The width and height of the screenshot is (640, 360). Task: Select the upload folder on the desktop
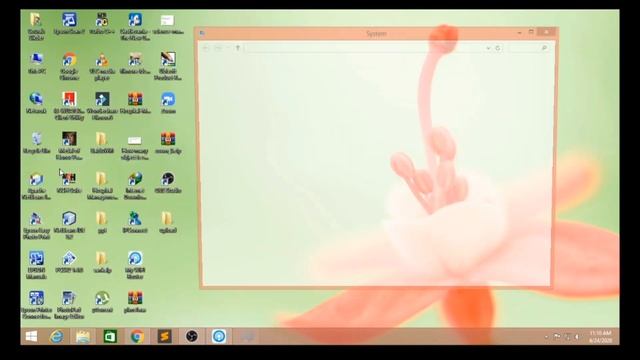168,222
